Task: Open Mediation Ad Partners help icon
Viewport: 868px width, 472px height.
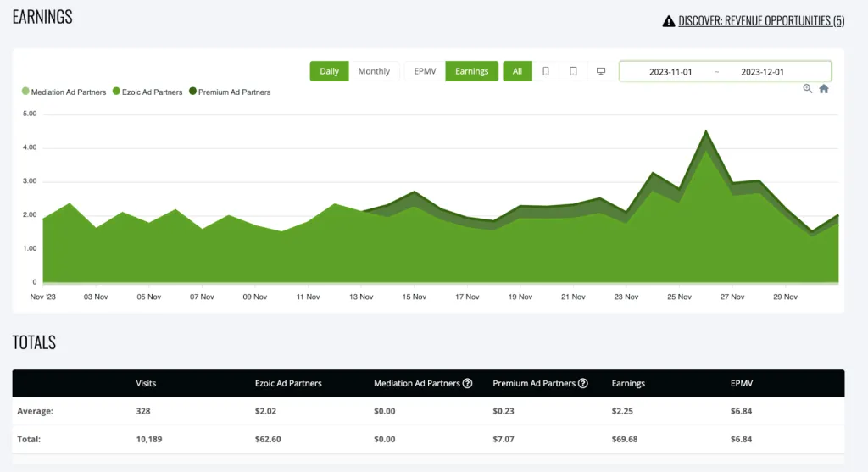Action: click(x=468, y=384)
